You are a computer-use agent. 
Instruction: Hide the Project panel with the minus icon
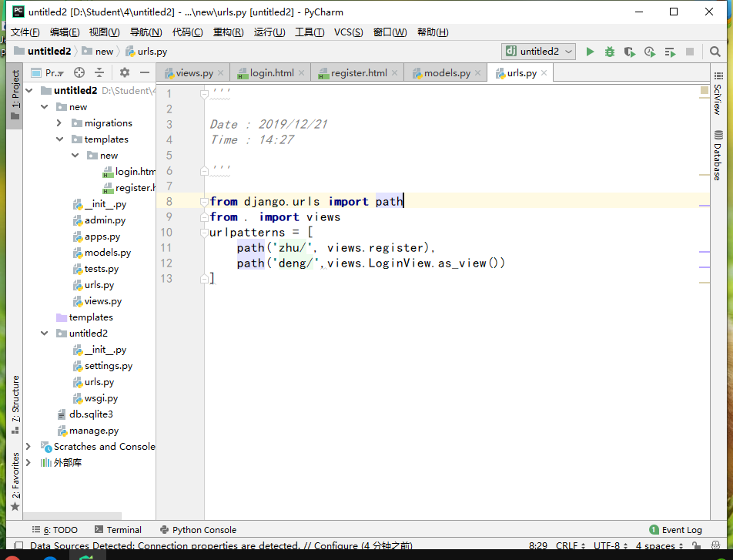point(144,72)
